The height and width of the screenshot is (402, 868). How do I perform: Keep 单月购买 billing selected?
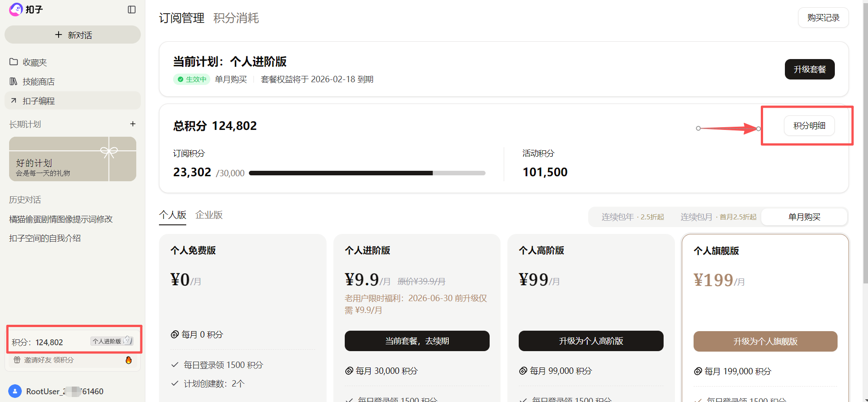coord(804,217)
